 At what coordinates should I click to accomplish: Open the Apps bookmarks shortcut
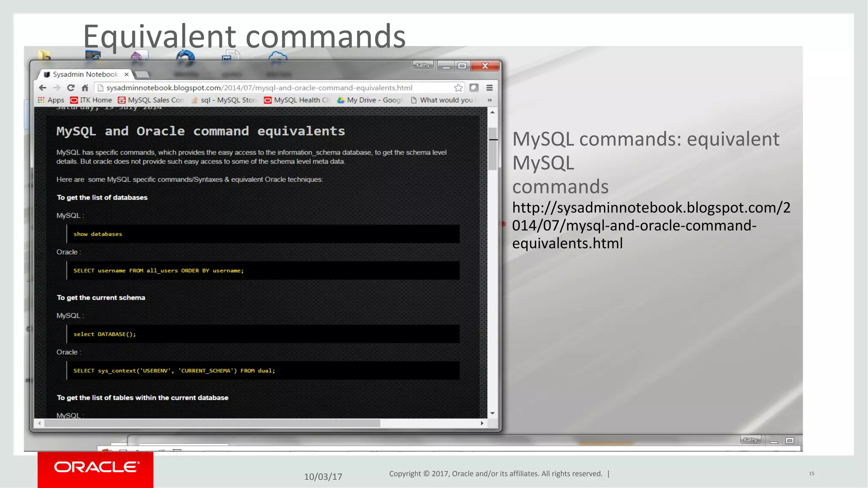pyautogui.click(x=51, y=100)
